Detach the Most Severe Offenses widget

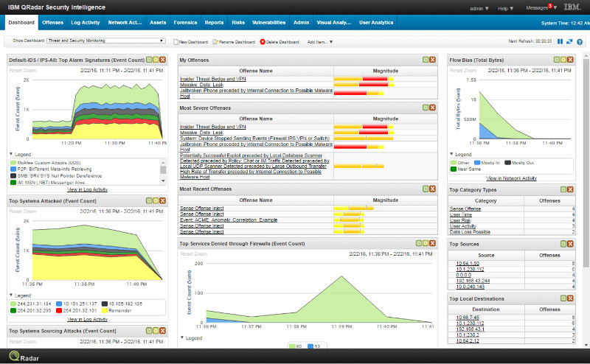pos(426,108)
